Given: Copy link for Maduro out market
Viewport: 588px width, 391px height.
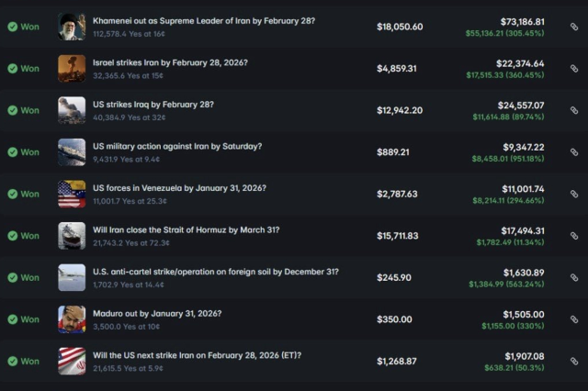Looking at the screenshot, I should pyautogui.click(x=574, y=319).
